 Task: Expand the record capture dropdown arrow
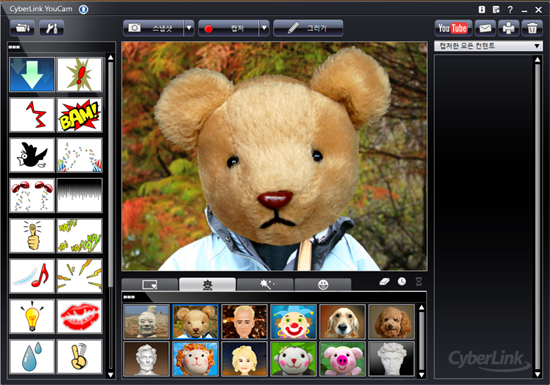click(x=264, y=28)
